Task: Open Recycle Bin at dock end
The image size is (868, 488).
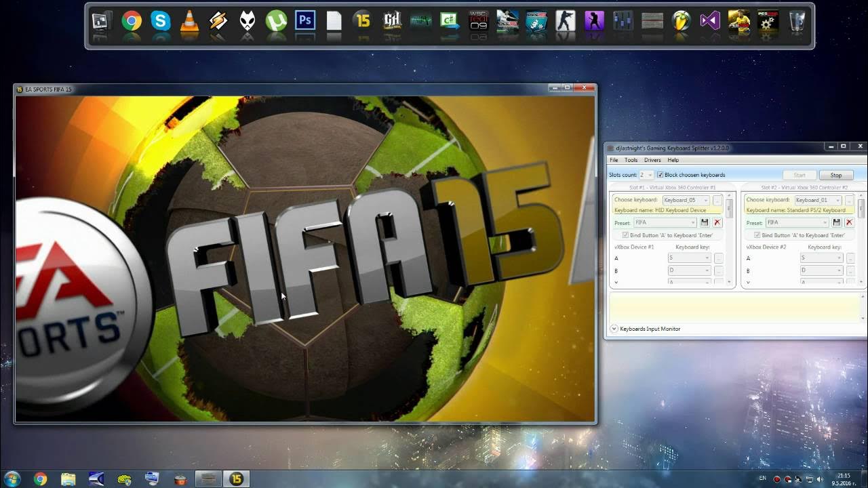Action: [797, 22]
